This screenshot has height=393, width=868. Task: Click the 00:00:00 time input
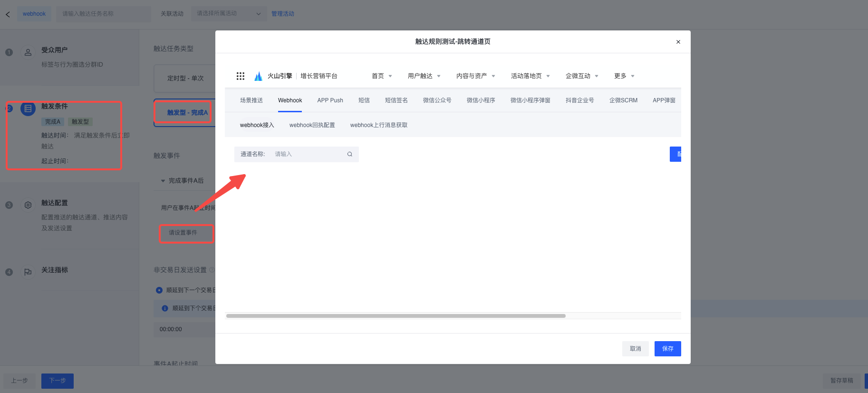[x=184, y=329]
